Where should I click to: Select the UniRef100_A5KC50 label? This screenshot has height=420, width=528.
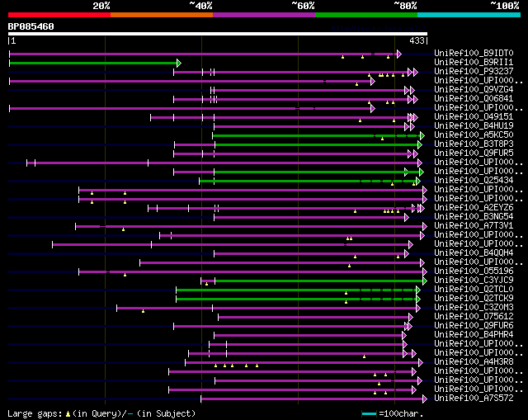[474, 134]
